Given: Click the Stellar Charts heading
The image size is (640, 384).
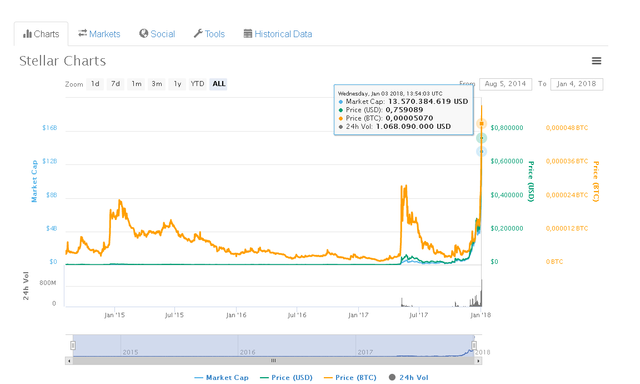Looking at the screenshot, I should click(x=62, y=61).
